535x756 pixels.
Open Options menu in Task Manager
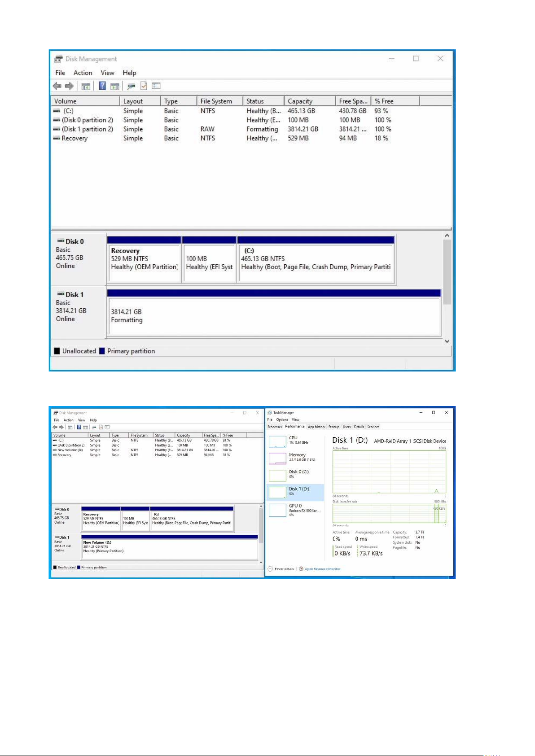[x=282, y=420]
